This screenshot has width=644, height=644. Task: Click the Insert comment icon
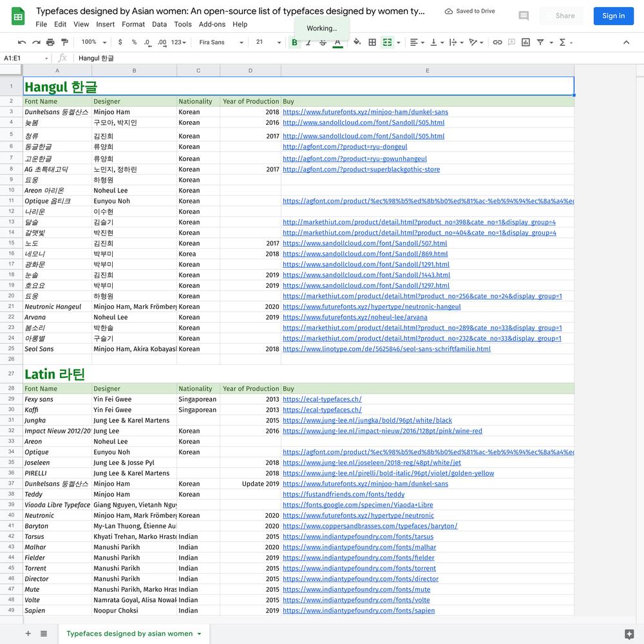tap(511, 43)
